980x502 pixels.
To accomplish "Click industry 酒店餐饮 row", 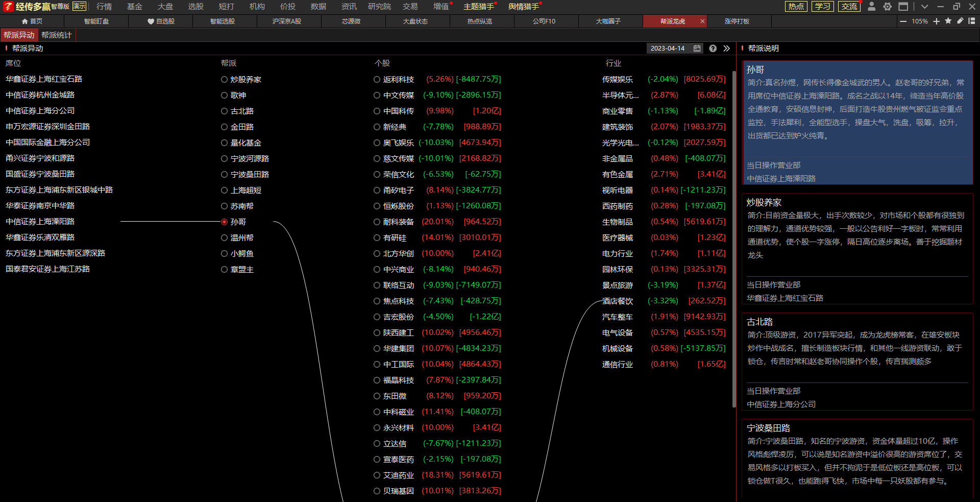I will (664, 301).
